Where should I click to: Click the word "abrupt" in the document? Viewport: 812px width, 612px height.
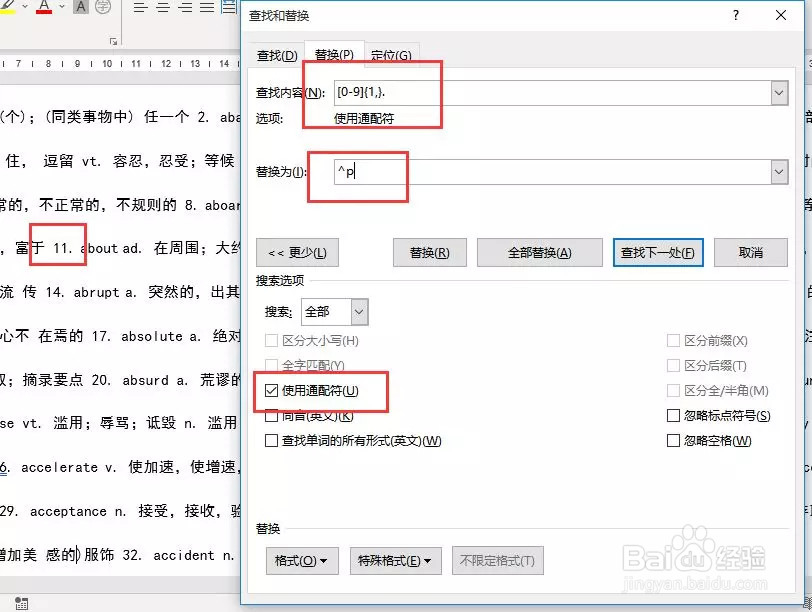96,293
